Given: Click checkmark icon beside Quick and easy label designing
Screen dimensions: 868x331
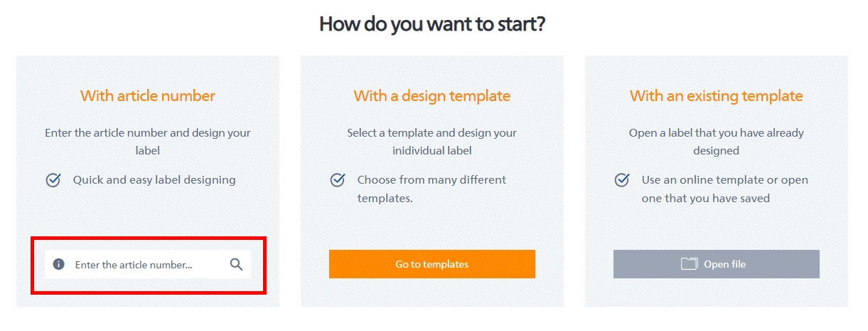Looking at the screenshot, I should tap(53, 180).
